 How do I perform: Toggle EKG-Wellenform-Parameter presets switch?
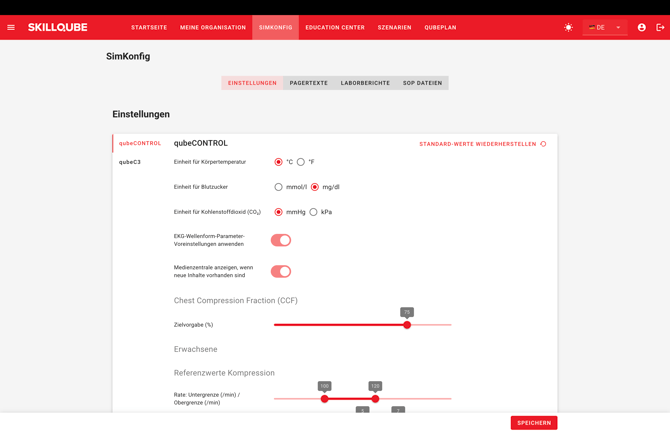[x=281, y=240]
